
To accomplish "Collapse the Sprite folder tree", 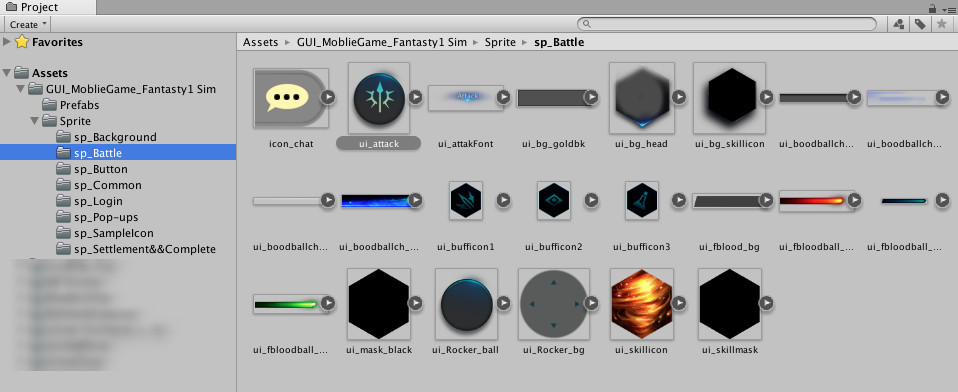I will tap(35, 121).
